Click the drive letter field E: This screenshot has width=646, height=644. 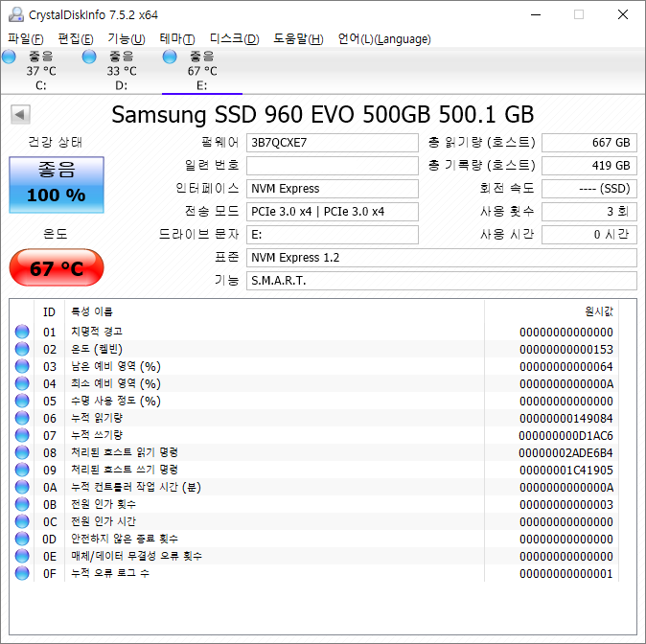(333, 235)
